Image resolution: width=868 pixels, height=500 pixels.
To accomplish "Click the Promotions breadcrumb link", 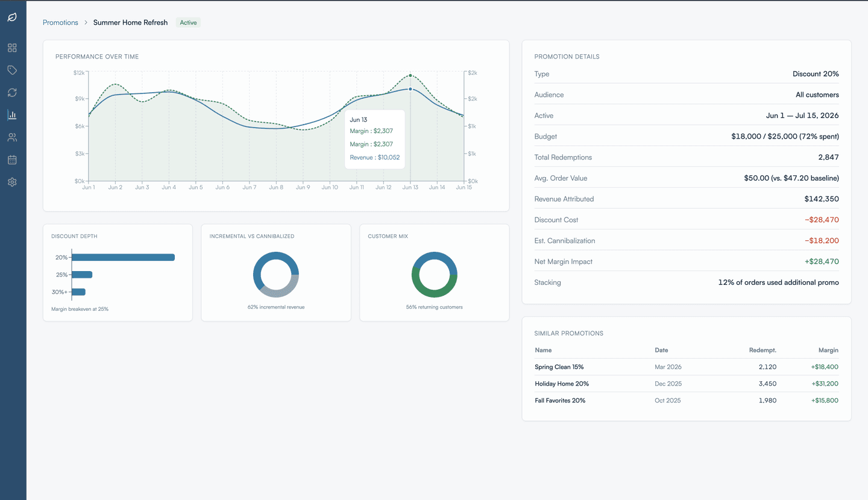I will (60, 22).
